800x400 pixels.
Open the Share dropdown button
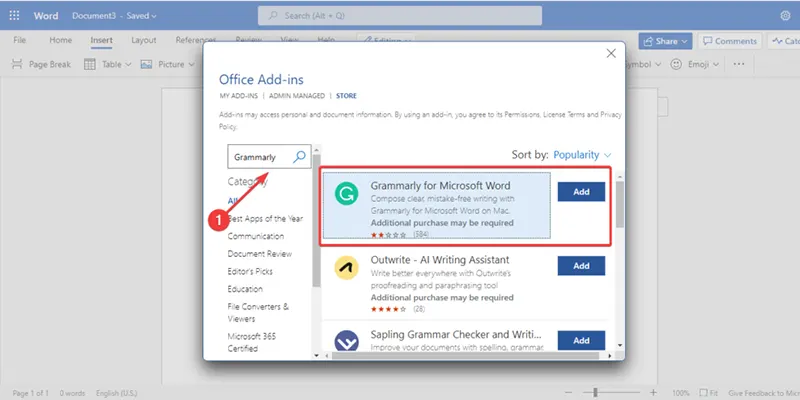pyautogui.click(x=665, y=41)
